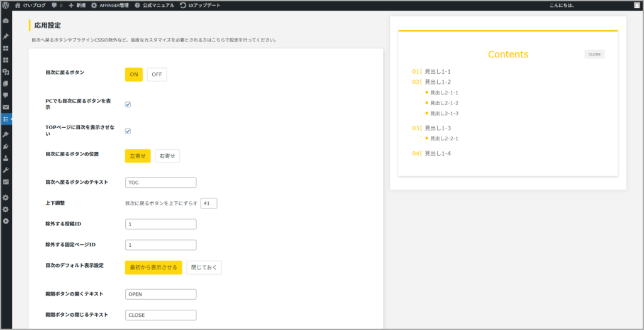Click the 目次へ戻るボタンのテキスト field containing TOC
644x330 pixels.
coord(161,183)
